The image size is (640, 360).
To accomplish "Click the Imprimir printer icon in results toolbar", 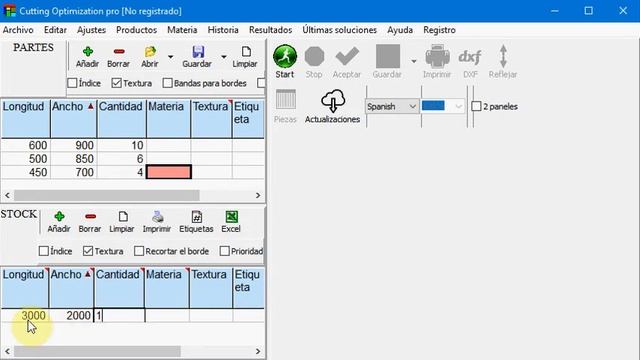I will (437, 61).
